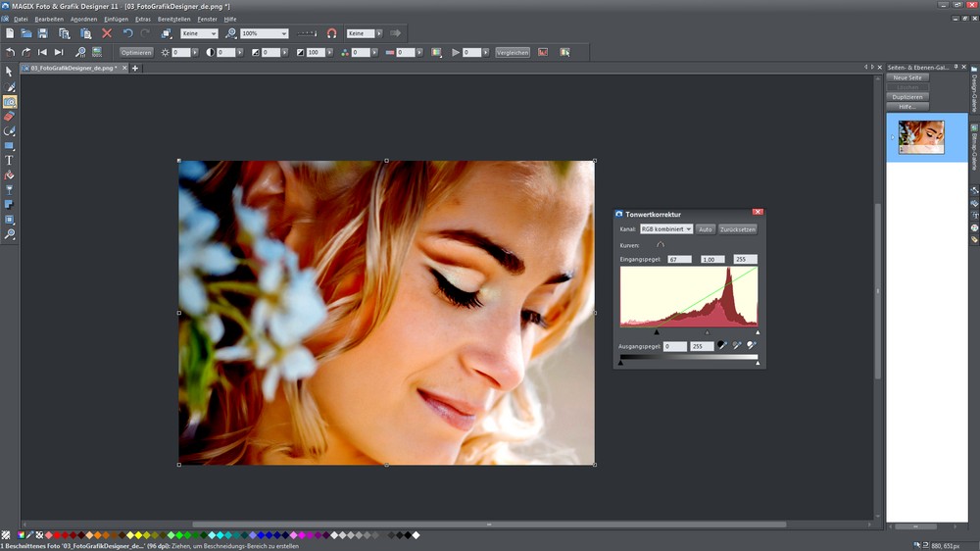This screenshot has height=551, width=980.
Task: Go to the previous photo
Action: (42, 53)
